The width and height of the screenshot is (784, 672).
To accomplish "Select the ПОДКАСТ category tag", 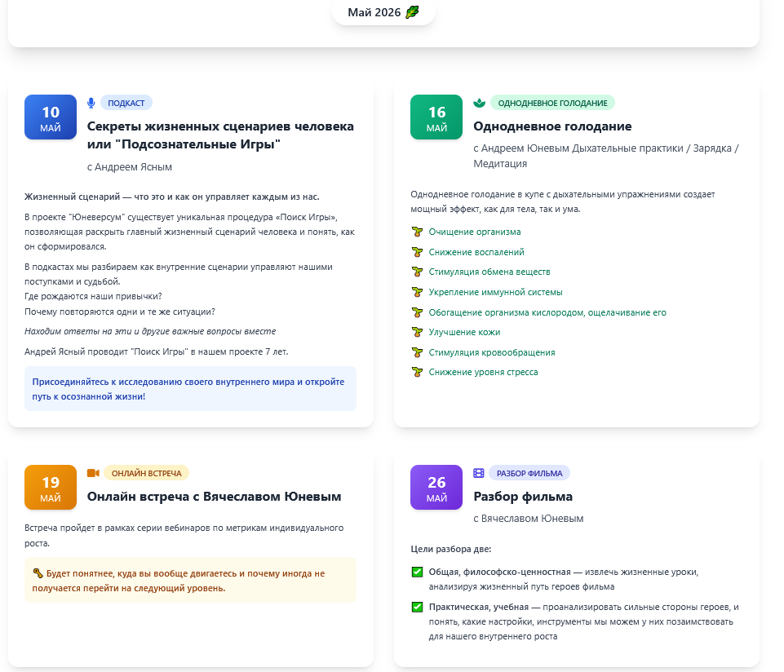I will click(126, 103).
